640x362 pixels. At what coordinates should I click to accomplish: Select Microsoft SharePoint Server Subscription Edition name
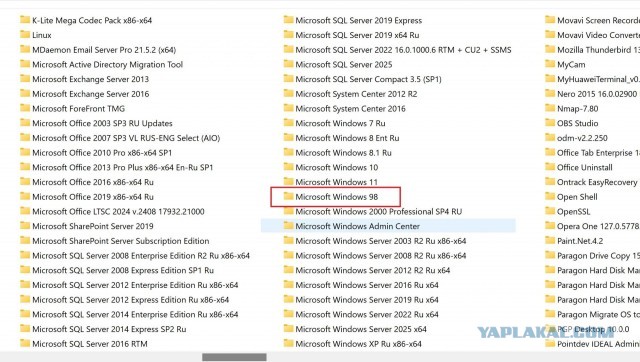point(121,241)
